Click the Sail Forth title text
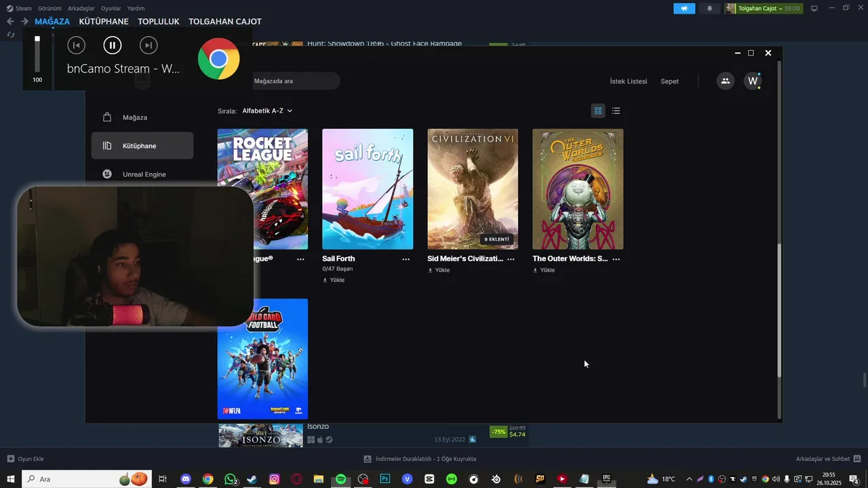Image resolution: width=868 pixels, height=488 pixels. pos(338,259)
